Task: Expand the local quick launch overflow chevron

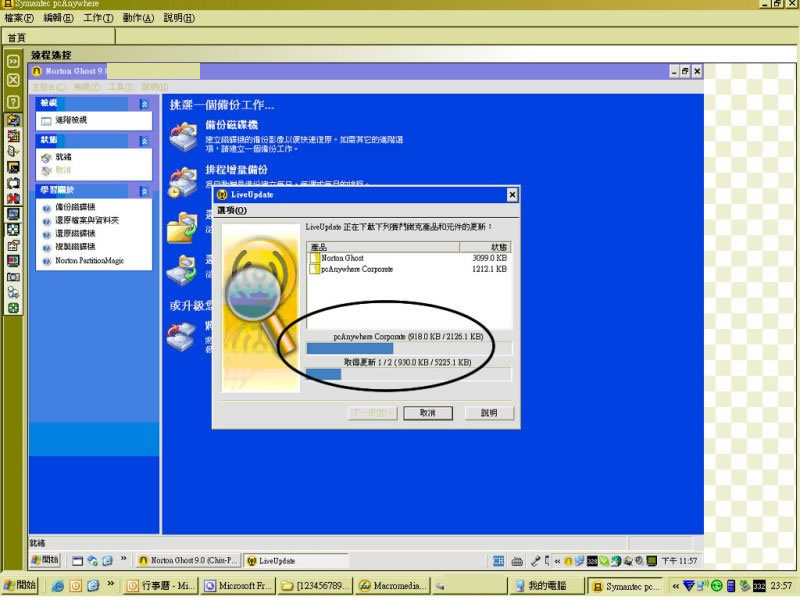Action: pyautogui.click(x=110, y=583)
